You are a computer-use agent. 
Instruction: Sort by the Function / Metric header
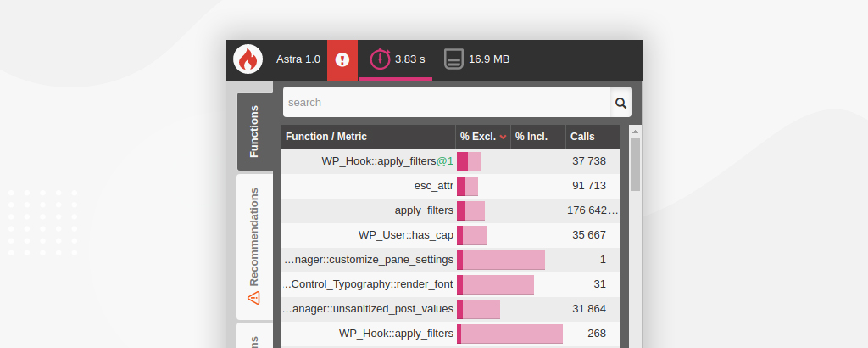point(368,137)
